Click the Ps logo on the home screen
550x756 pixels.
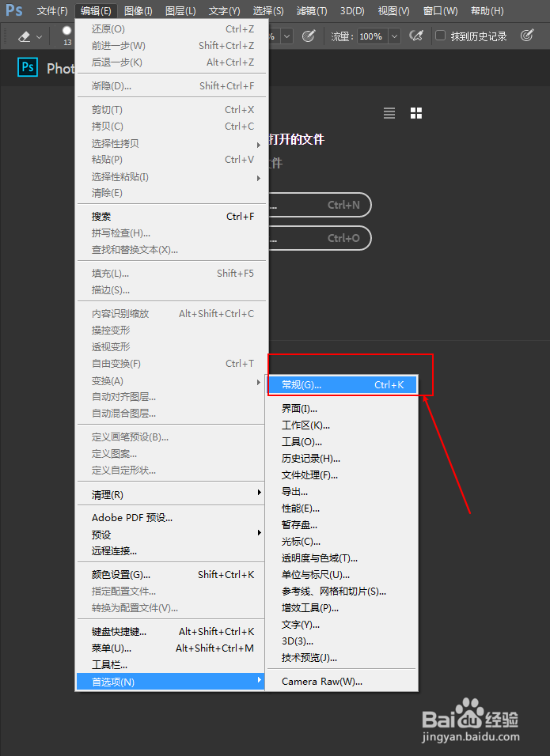pyautogui.click(x=28, y=67)
